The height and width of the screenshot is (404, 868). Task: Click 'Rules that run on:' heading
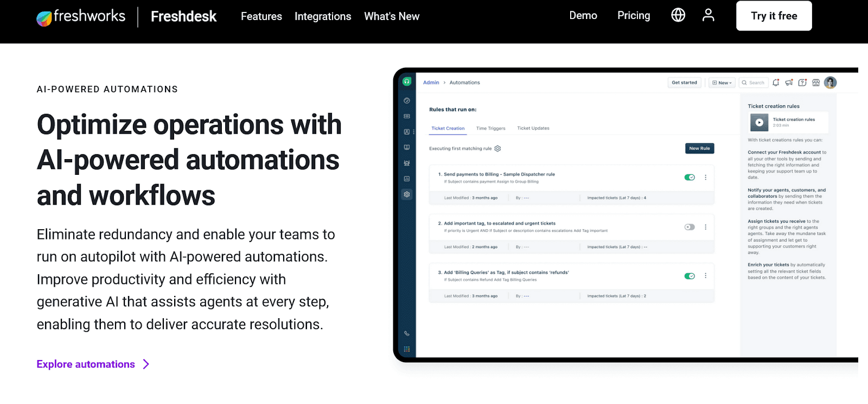click(x=452, y=110)
